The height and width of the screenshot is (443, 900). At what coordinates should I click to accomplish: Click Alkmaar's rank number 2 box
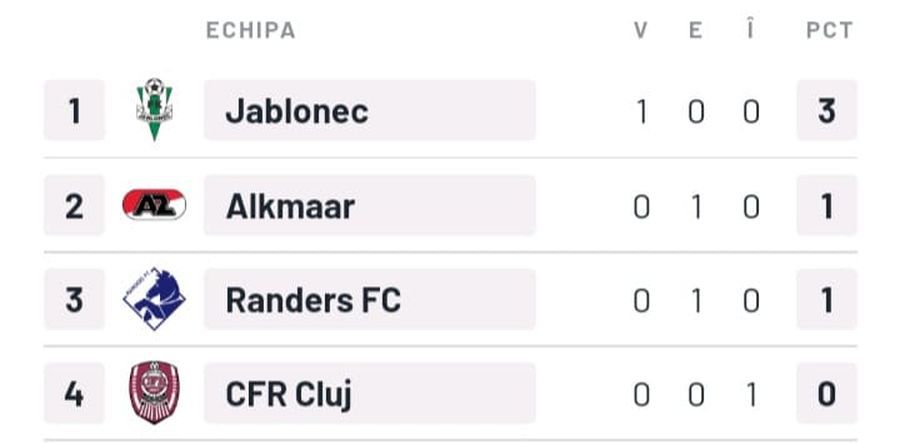point(75,205)
